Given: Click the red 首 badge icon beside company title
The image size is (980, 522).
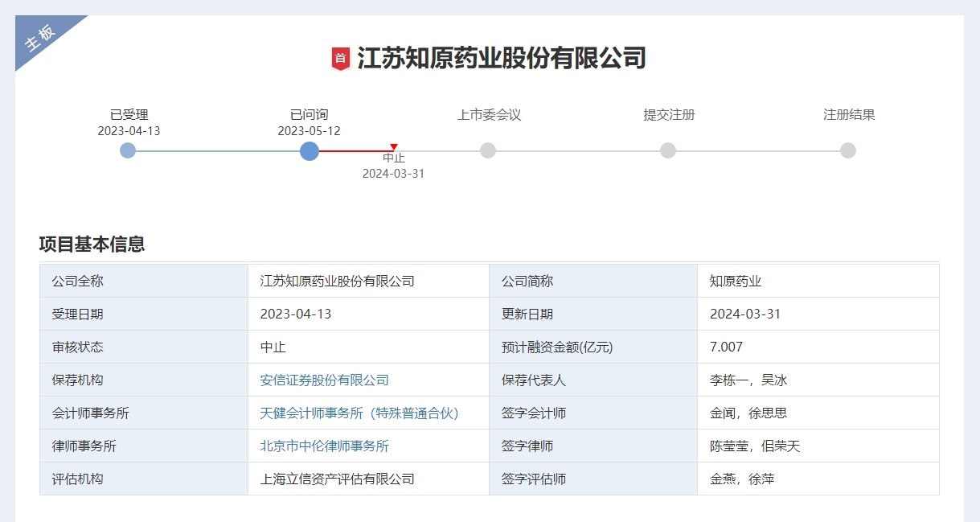Looking at the screenshot, I should 341,59.
